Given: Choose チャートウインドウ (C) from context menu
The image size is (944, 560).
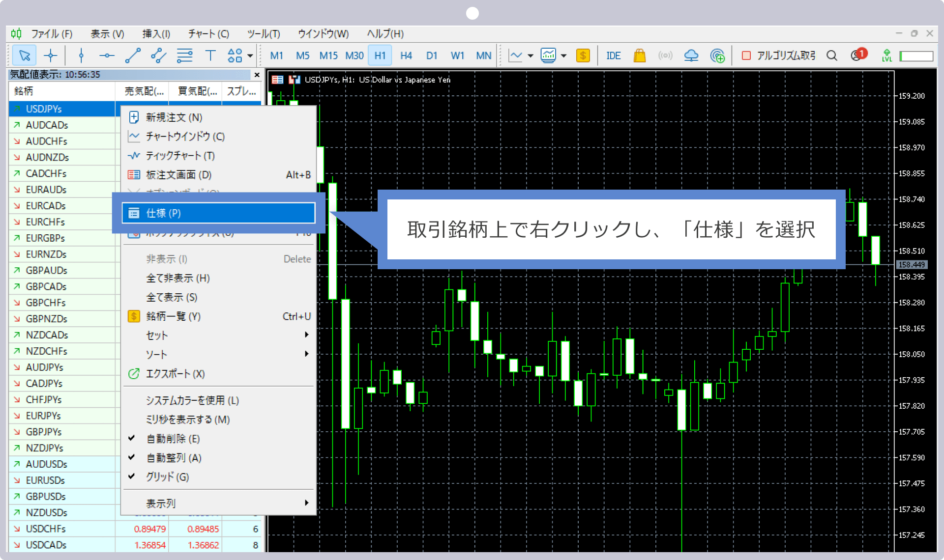Looking at the screenshot, I should [218, 136].
